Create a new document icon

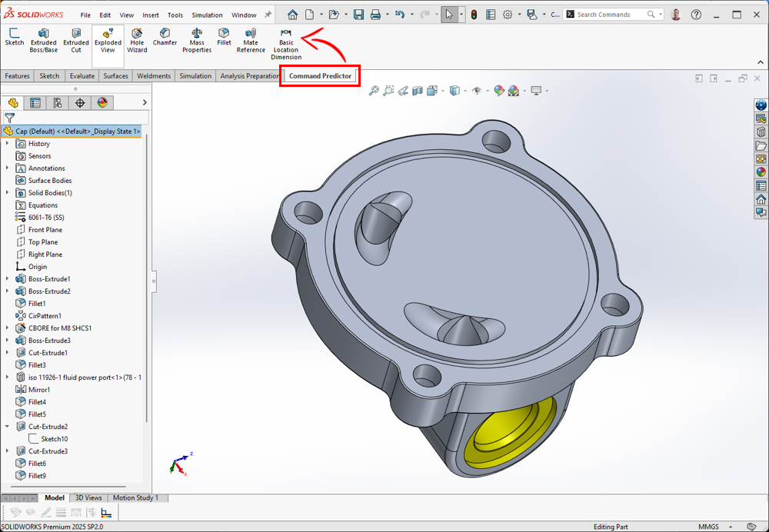pos(309,15)
